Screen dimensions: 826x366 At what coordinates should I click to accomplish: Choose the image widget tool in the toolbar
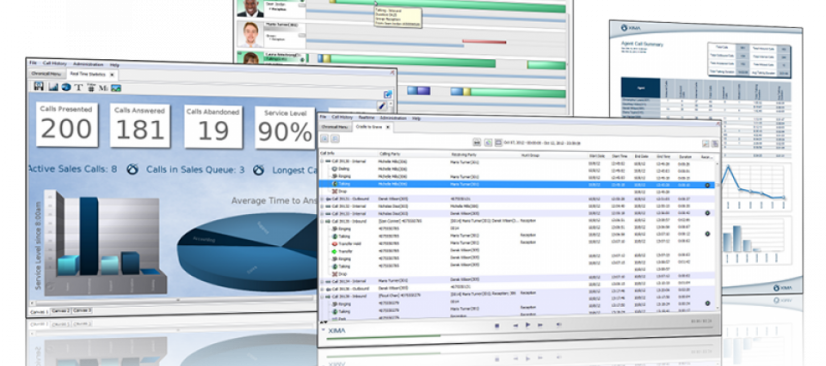pyautogui.click(x=116, y=88)
